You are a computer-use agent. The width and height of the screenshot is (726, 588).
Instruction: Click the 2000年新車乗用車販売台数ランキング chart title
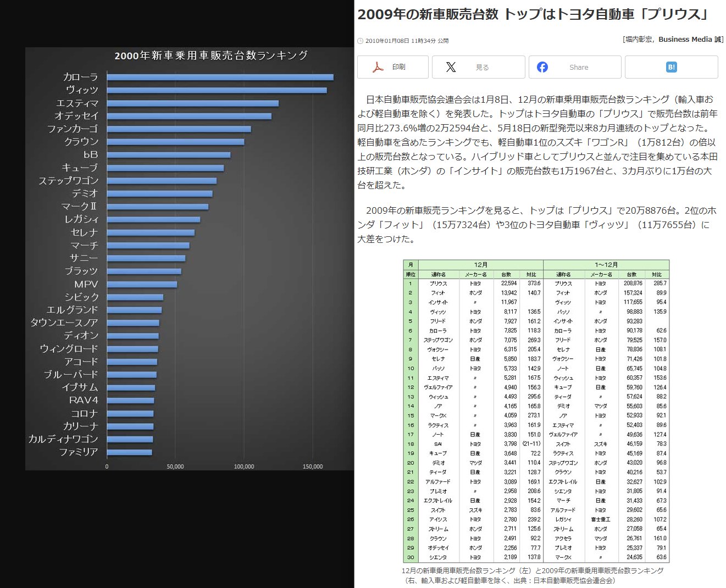(x=211, y=56)
